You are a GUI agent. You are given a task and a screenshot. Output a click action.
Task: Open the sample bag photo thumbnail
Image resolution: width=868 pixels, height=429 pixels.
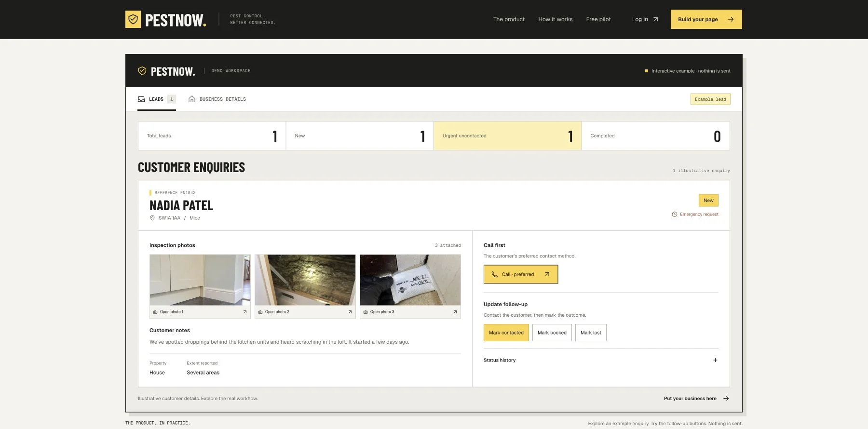pos(410,280)
